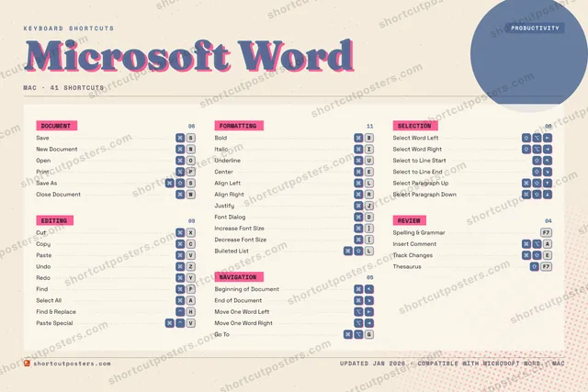The height and width of the screenshot is (392, 588).
Task: Click the A key beside Insert Comment
Action: [548, 243]
